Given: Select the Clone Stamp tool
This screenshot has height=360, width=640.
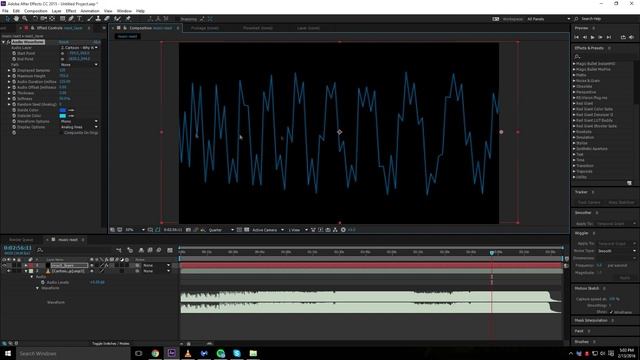Looking at the screenshot, I should click(98, 19).
